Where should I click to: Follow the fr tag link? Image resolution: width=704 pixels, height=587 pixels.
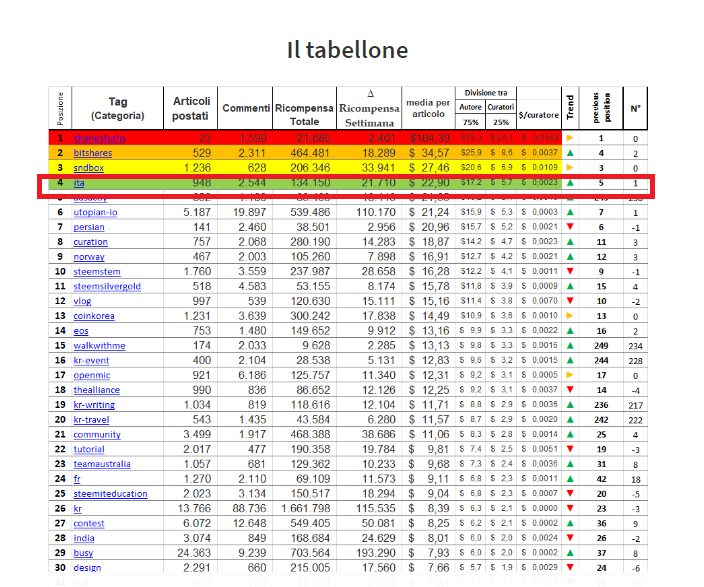pos(77,479)
